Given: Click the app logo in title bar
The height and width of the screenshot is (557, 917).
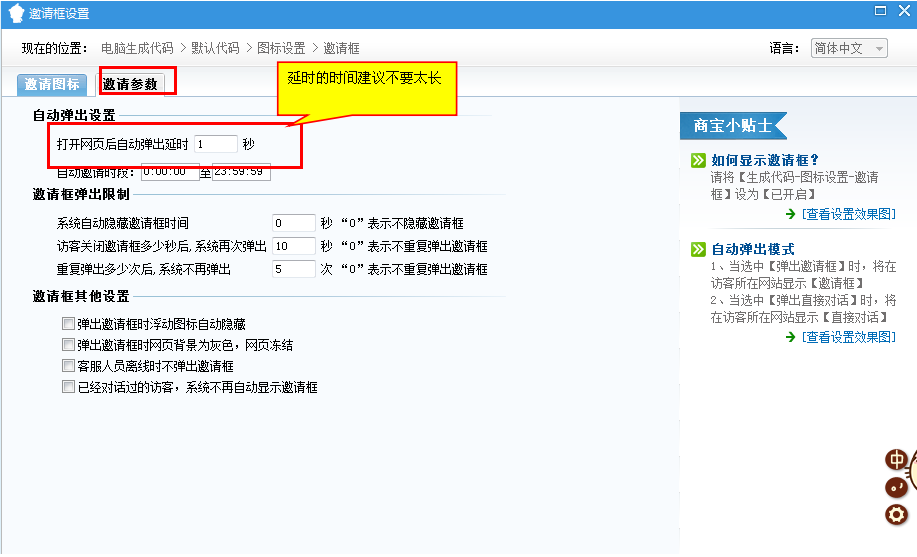Looking at the screenshot, I should pos(16,13).
